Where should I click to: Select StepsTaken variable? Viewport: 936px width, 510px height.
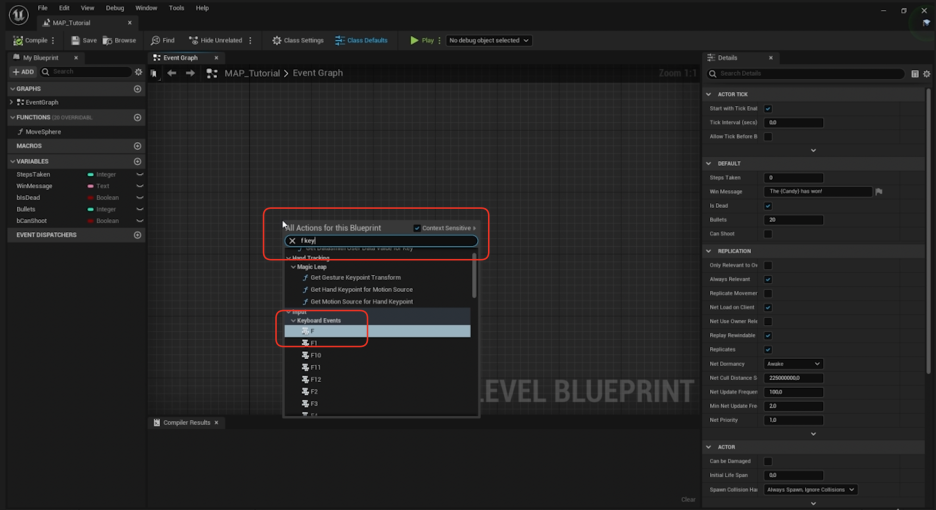point(33,174)
